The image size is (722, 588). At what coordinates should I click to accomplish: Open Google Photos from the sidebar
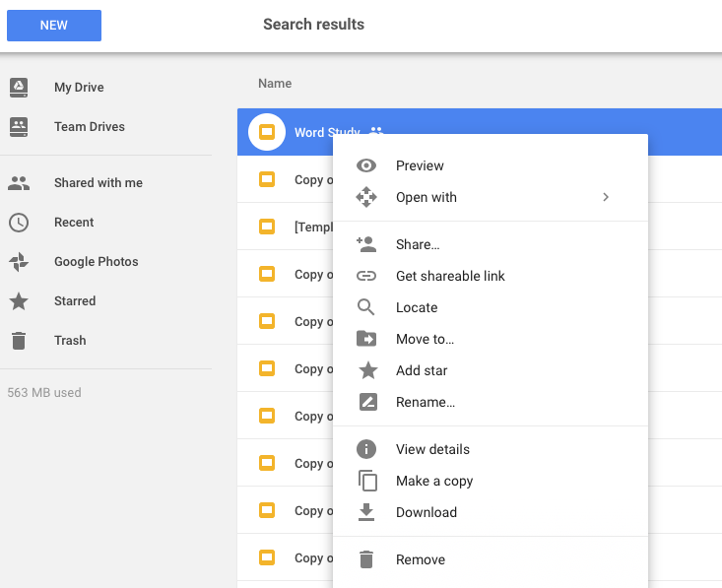pyautogui.click(x=96, y=262)
